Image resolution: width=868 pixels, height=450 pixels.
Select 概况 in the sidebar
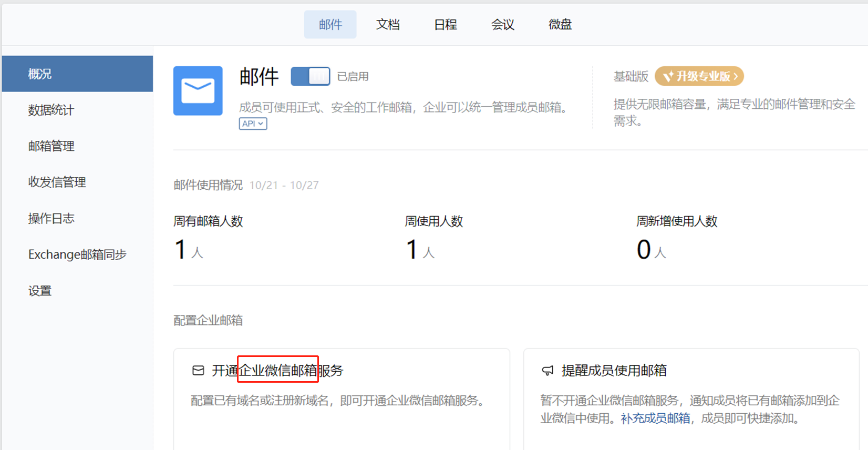pos(40,74)
